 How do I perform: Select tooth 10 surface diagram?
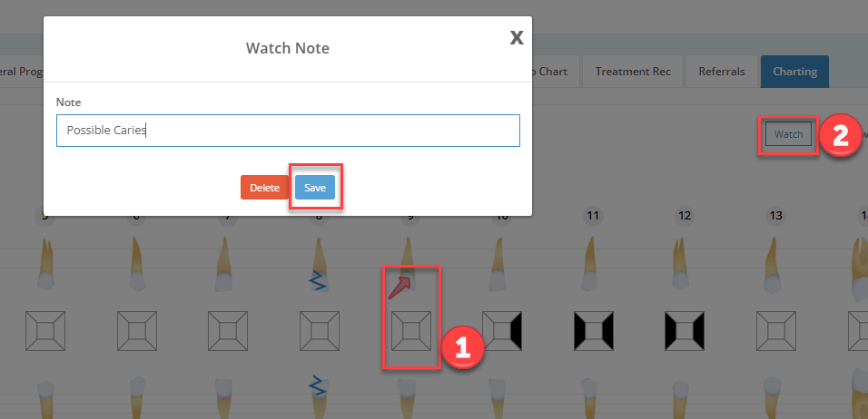(502, 331)
